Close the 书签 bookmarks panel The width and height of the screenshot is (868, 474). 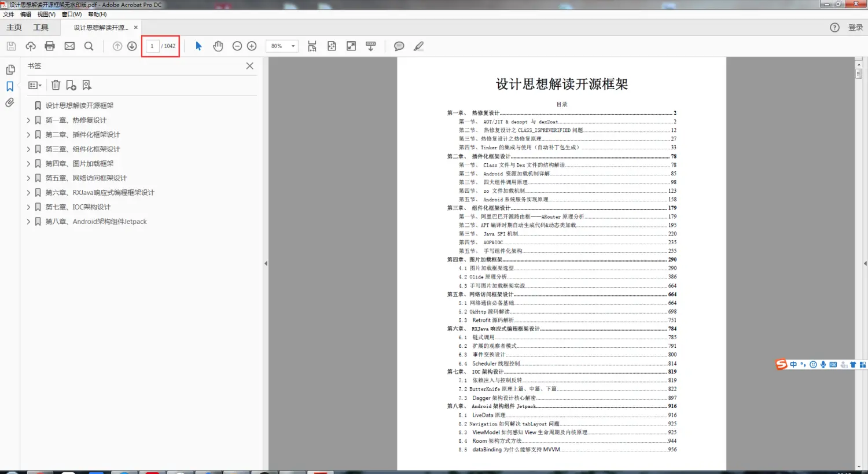[249, 66]
